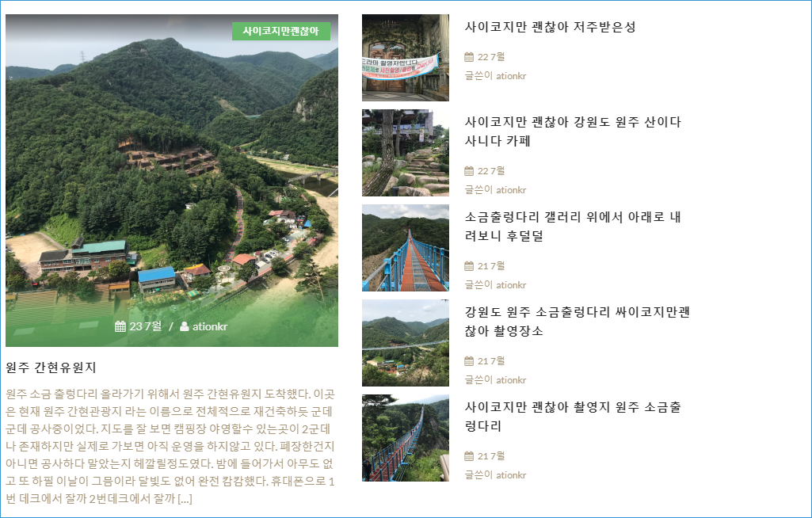Open 사이코지만 괜찮아 촬영지 원주 소금출렁다리 post
Screen dimensions: 812x518
(573, 417)
